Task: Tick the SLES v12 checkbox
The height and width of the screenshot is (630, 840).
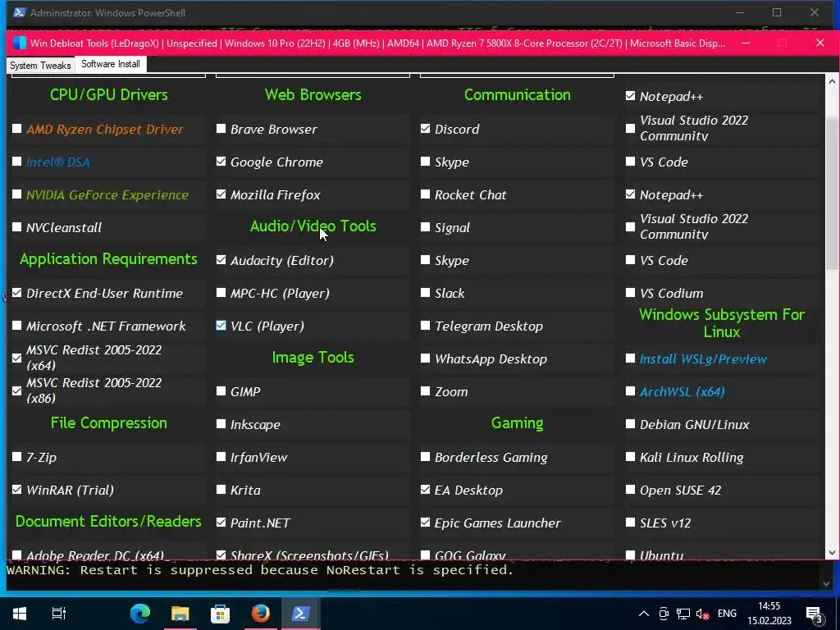Action: tap(631, 522)
